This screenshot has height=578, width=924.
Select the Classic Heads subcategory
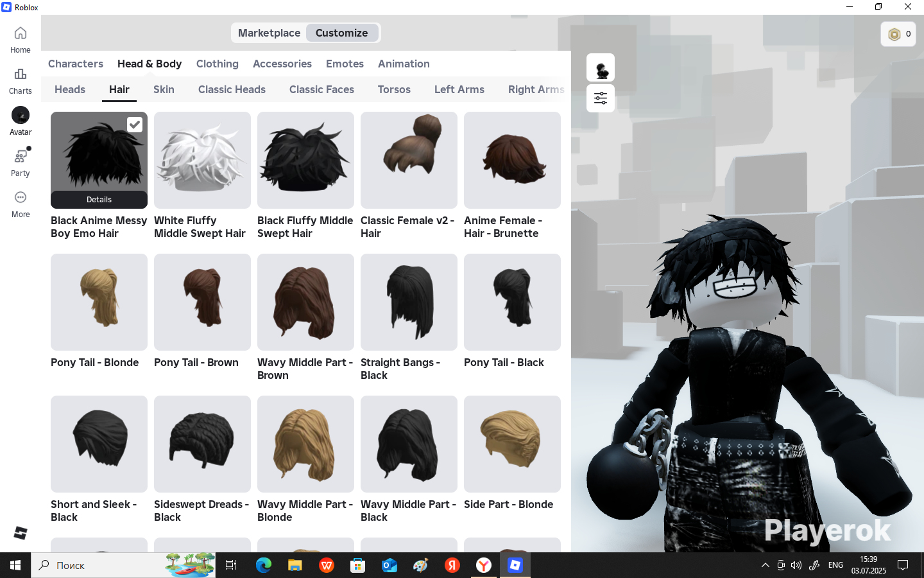pyautogui.click(x=232, y=89)
